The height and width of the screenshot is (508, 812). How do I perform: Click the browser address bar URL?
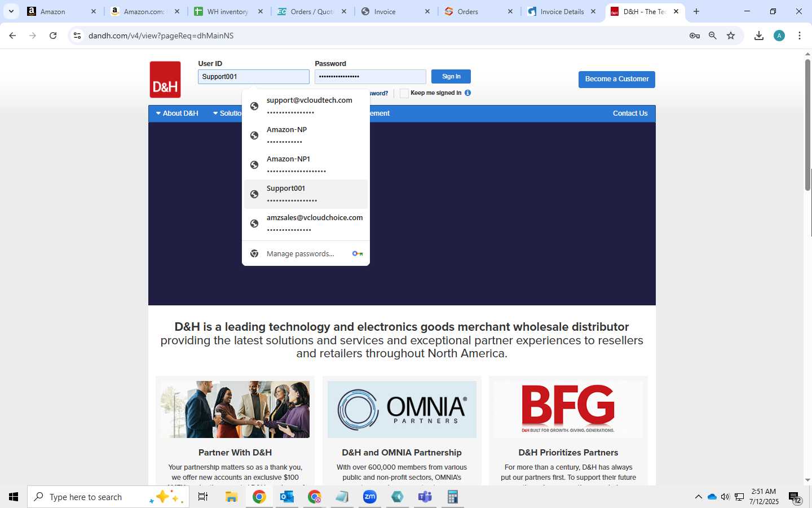[x=161, y=36]
